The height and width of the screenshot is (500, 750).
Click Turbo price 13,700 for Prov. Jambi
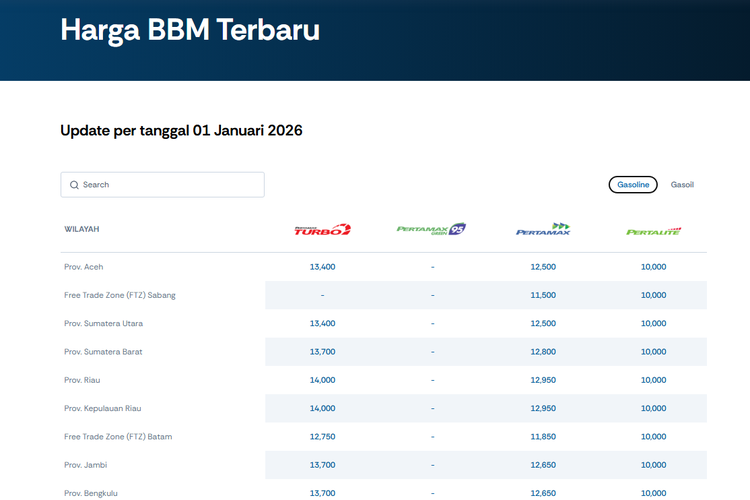(322, 465)
